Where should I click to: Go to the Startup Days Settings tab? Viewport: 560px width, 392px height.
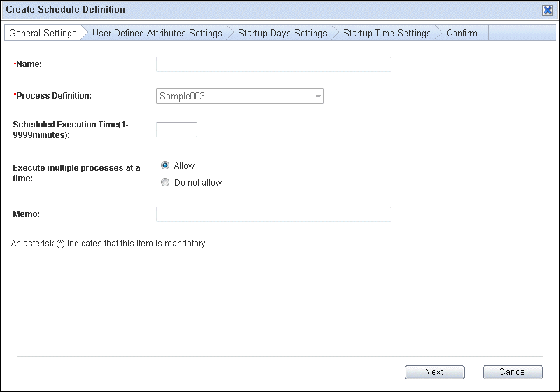coord(283,33)
